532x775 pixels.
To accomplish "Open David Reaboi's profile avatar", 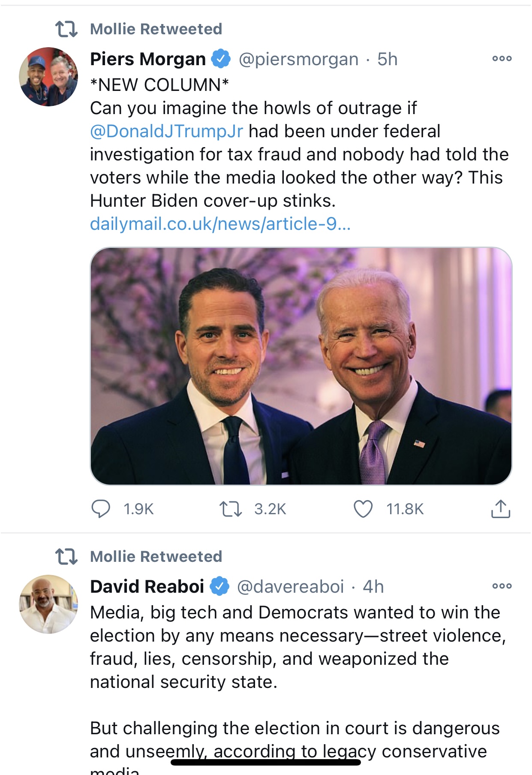I will [x=48, y=604].
